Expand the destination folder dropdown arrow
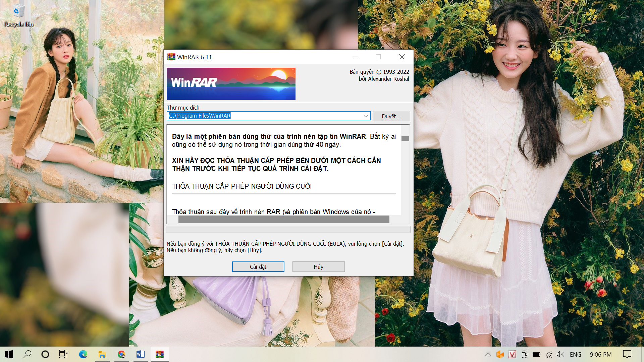 366,116
